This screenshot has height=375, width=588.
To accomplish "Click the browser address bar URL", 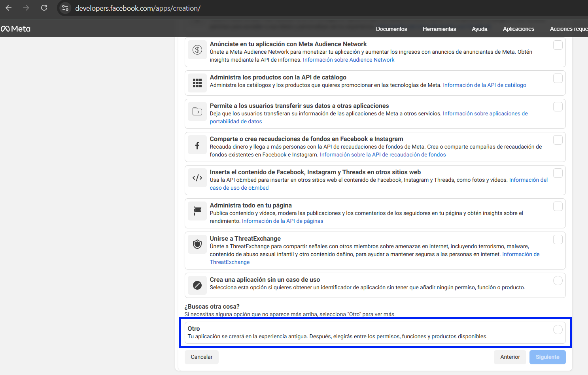I will 138,8.
